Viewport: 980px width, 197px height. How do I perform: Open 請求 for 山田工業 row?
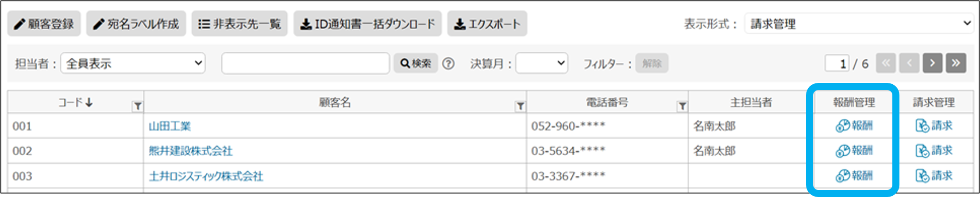click(933, 126)
